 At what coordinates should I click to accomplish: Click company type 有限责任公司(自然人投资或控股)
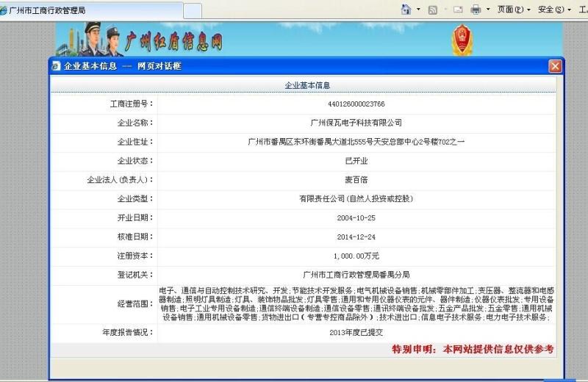356,199
